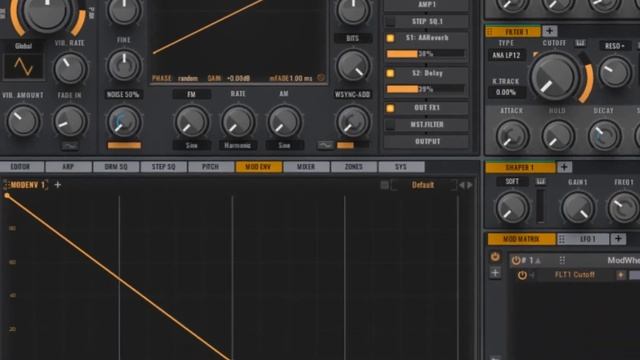Image resolution: width=640 pixels, height=360 pixels.
Task: Toggle power for mod matrix slot #1
Action: (x=516, y=260)
